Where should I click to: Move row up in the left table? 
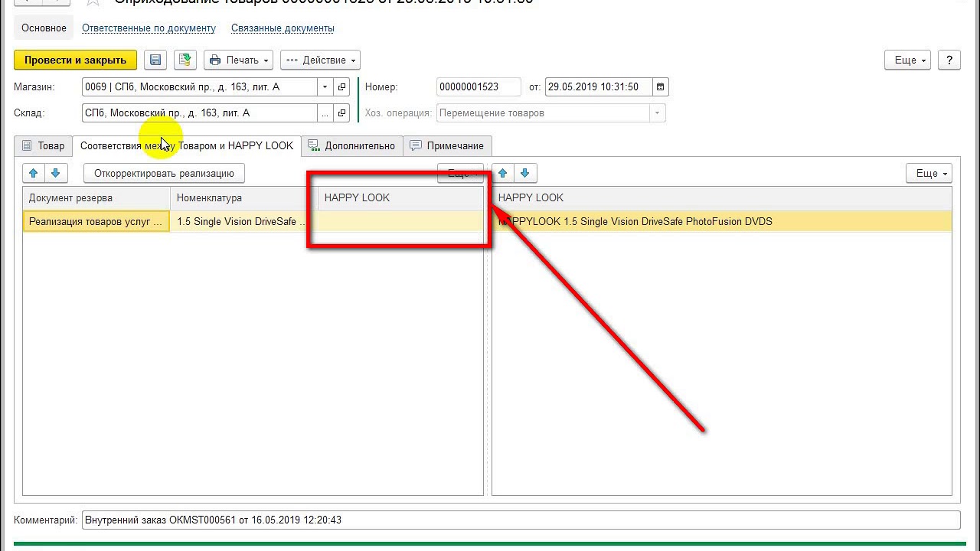click(x=33, y=174)
